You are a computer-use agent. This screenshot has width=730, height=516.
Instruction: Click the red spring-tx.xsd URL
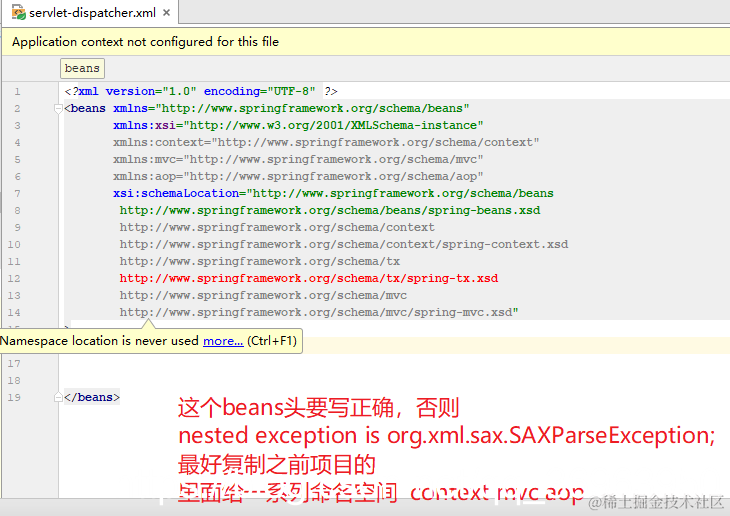(309, 278)
